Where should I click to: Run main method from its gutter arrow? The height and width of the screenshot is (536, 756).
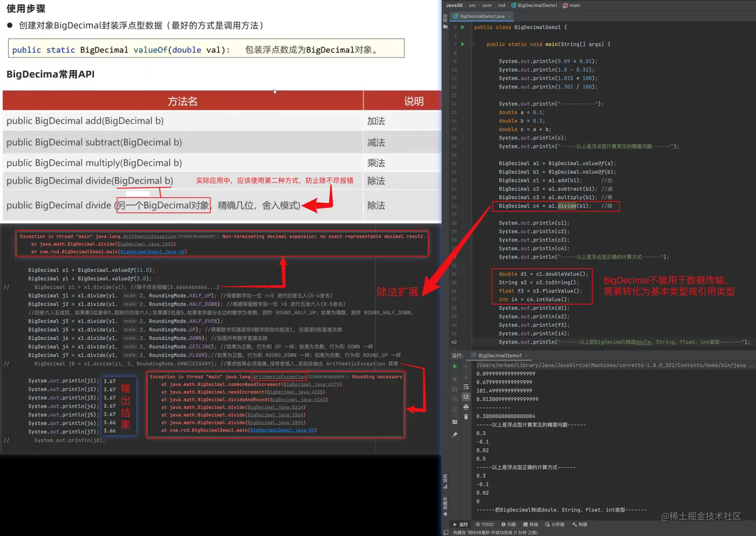tap(462, 44)
